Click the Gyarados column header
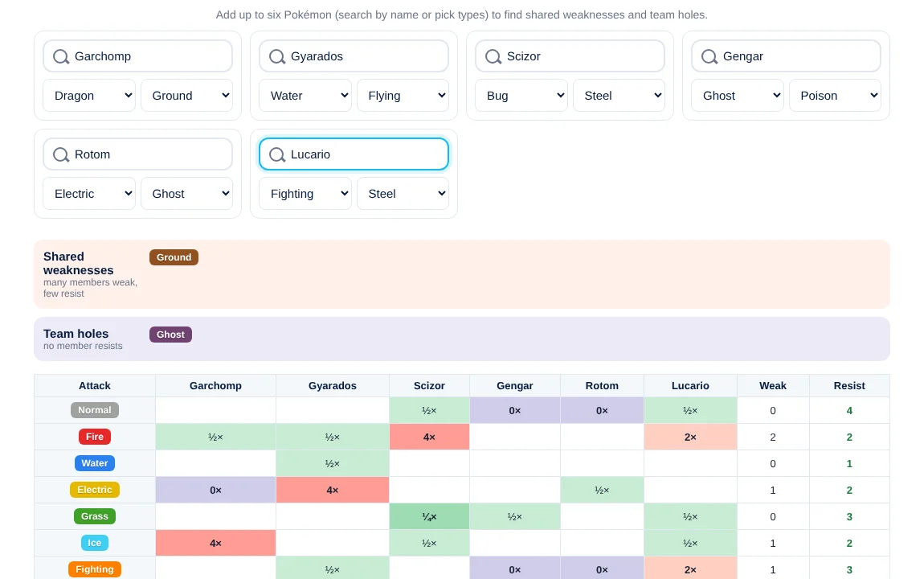Image resolution: width=924 pixels, height=579 pixels. coord(333,386)
